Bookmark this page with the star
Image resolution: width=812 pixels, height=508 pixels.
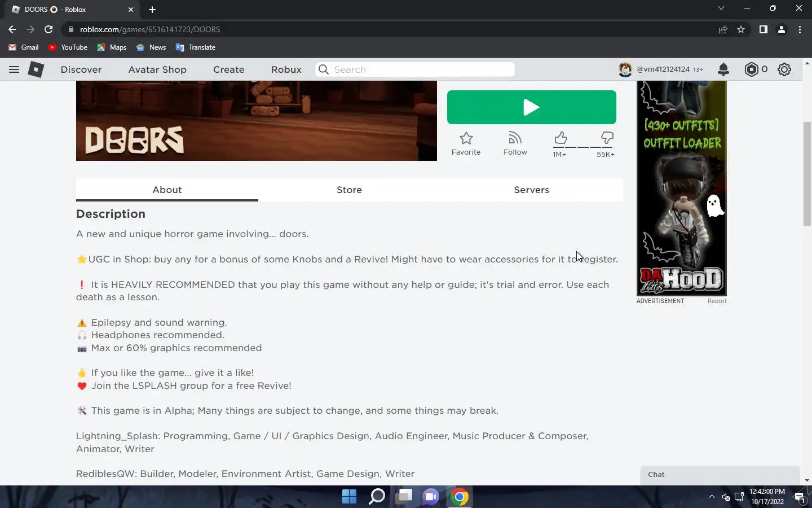click(741, 29)
